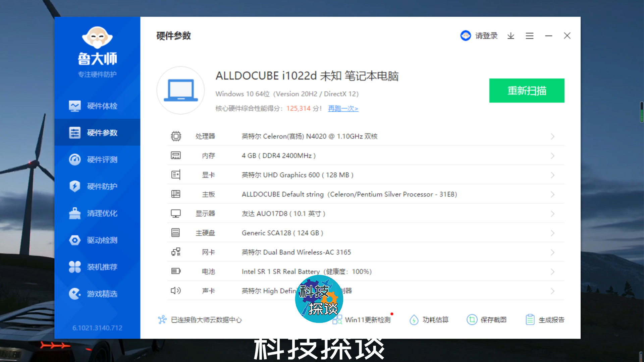Click the ALLDOCUBE i1022d device title

tap(307, 76)
